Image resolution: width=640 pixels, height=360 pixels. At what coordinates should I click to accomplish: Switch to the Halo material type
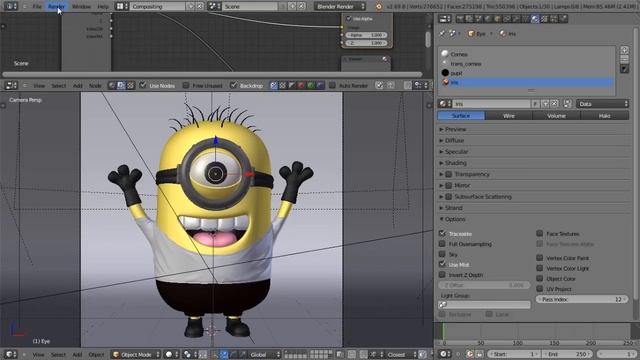604,116
